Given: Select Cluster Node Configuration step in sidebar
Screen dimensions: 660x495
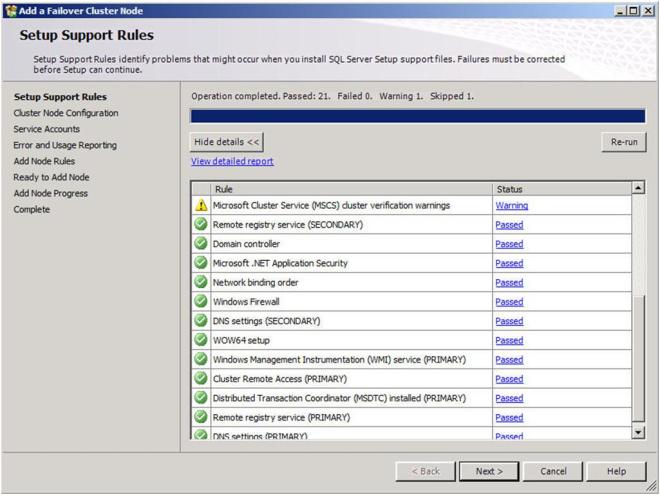Looking at the screenshot, I should click(65, 113).
